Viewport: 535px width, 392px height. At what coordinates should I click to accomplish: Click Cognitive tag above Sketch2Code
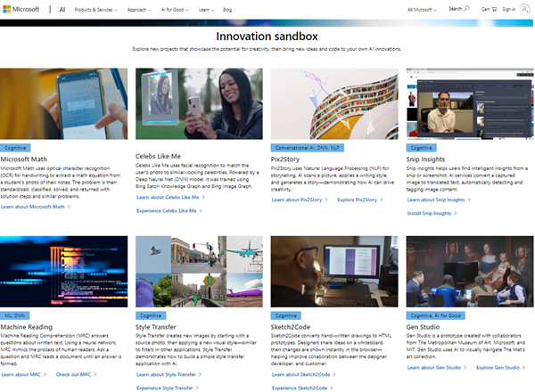[286, 315]
